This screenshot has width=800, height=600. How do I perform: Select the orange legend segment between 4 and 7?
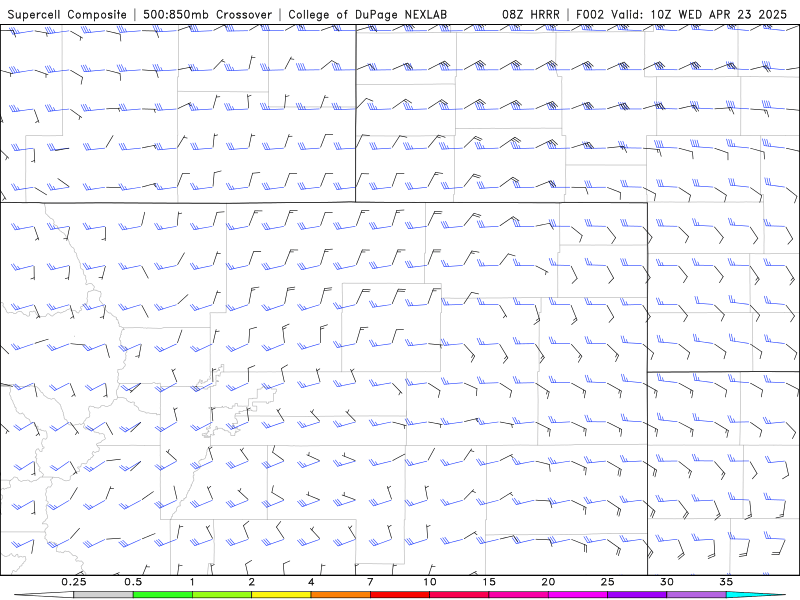pos(340,595)
